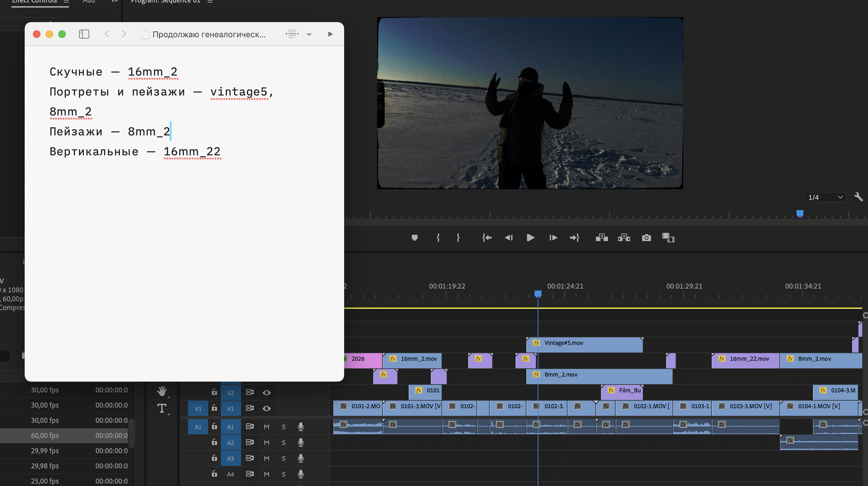
Task: Mute the A1 audio track
Action: coord(266,427)
